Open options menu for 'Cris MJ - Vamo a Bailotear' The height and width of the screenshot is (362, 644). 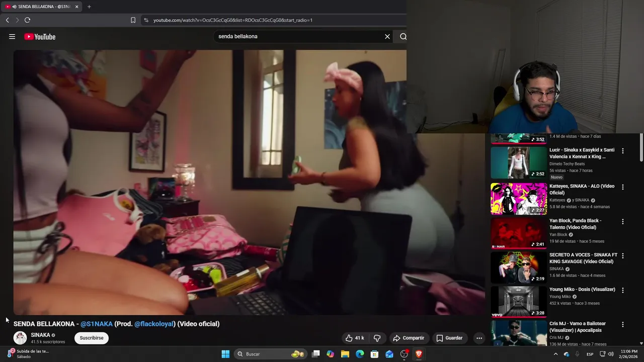point(623,325)
